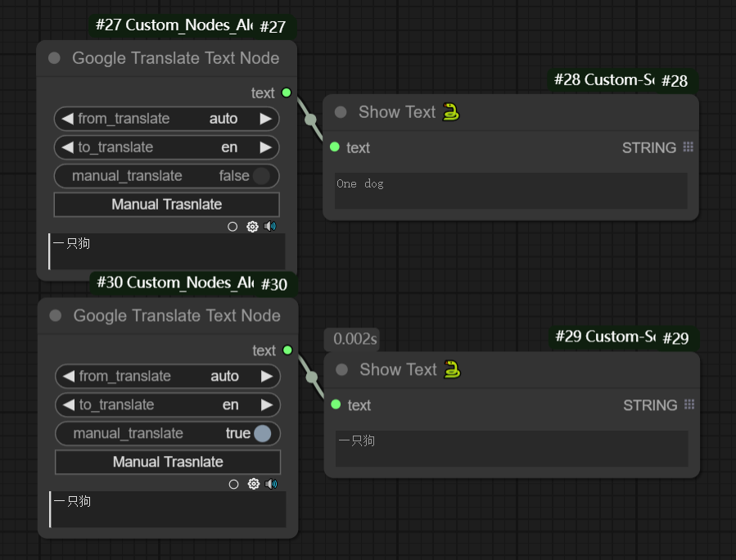736x560 pixels.
Task: Click the gear icon in node #30
Action: pyautogui.click(x=253, y=485)
